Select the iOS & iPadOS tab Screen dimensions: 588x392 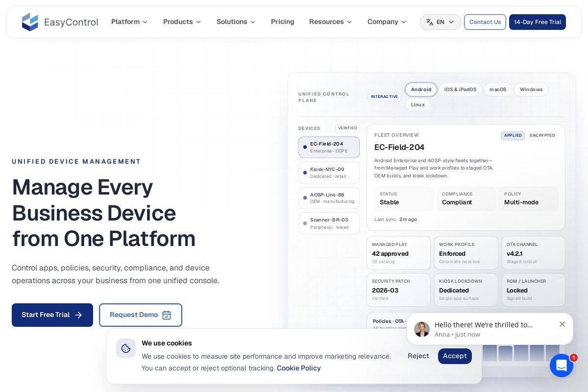460,90
